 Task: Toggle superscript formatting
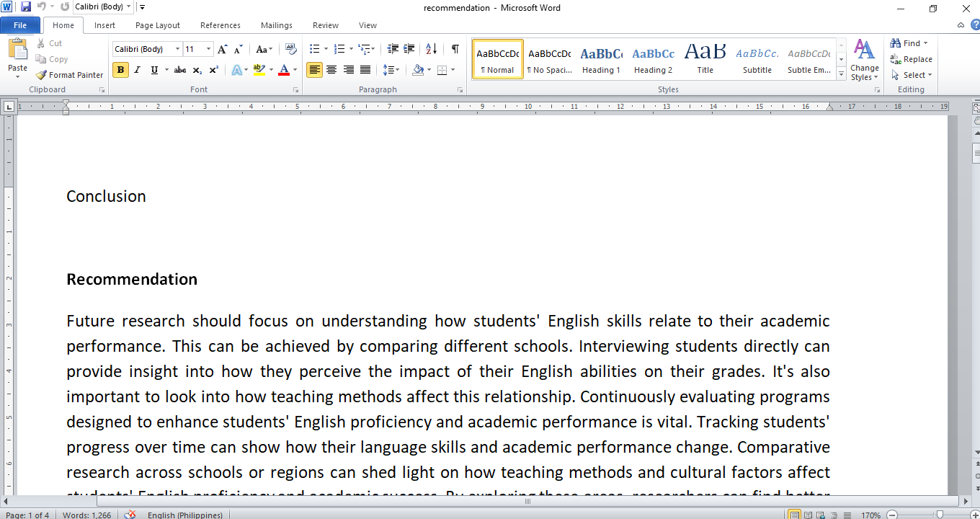tap(214, 70)
